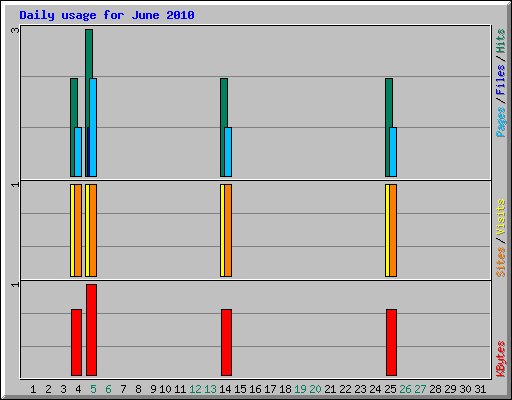Click the orange Sites bar for day 4

click(x=78, y=230)
